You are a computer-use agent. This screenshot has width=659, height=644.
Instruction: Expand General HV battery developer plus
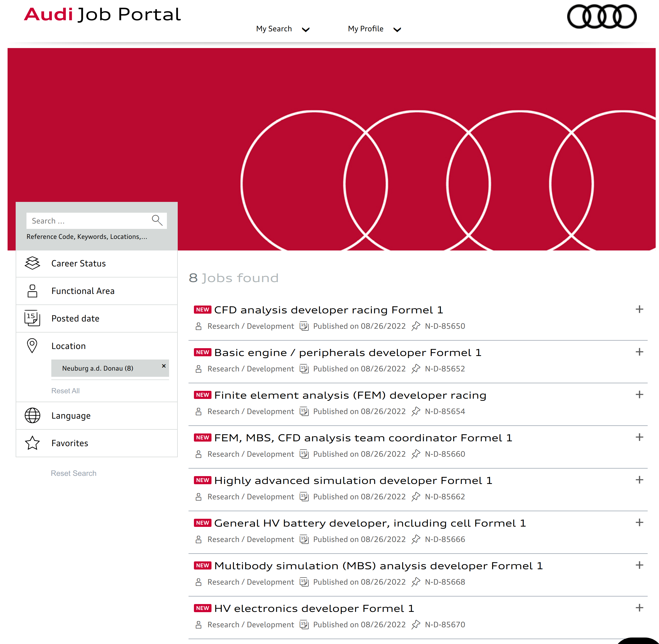639,522
